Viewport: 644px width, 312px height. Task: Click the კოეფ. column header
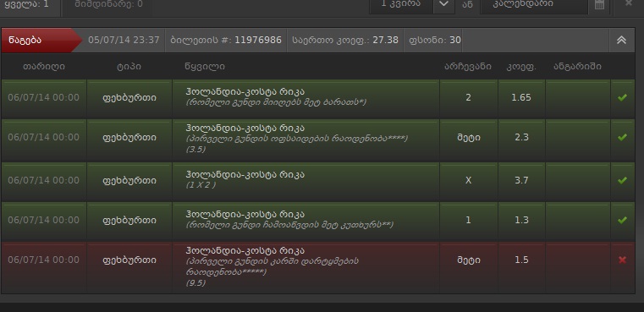(x=521, y=67)
